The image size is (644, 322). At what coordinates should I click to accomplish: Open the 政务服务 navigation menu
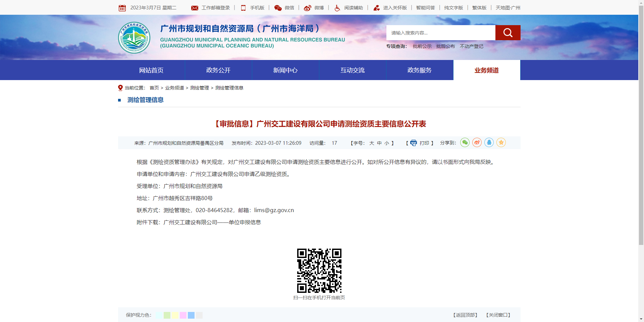coord(419,70)
